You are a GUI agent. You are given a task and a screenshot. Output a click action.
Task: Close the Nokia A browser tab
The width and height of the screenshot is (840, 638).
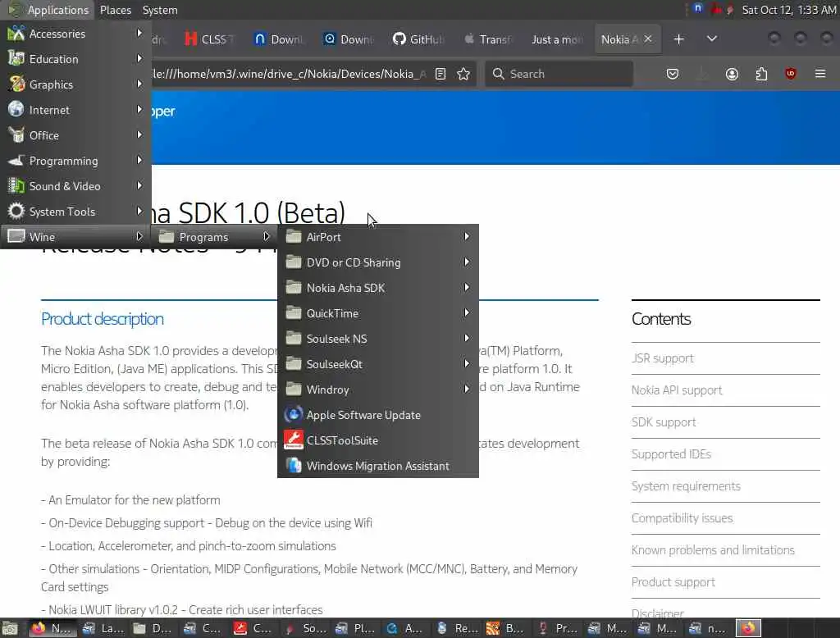648,39
